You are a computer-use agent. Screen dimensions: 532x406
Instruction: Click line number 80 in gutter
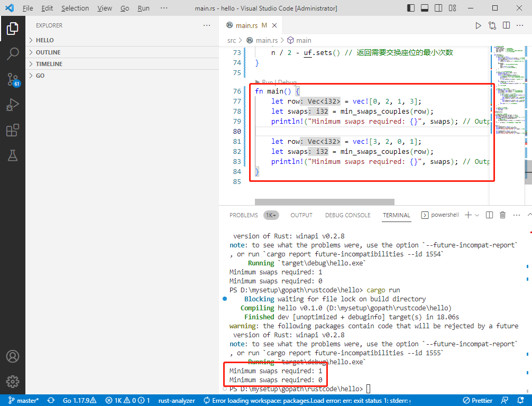point(237,131)
